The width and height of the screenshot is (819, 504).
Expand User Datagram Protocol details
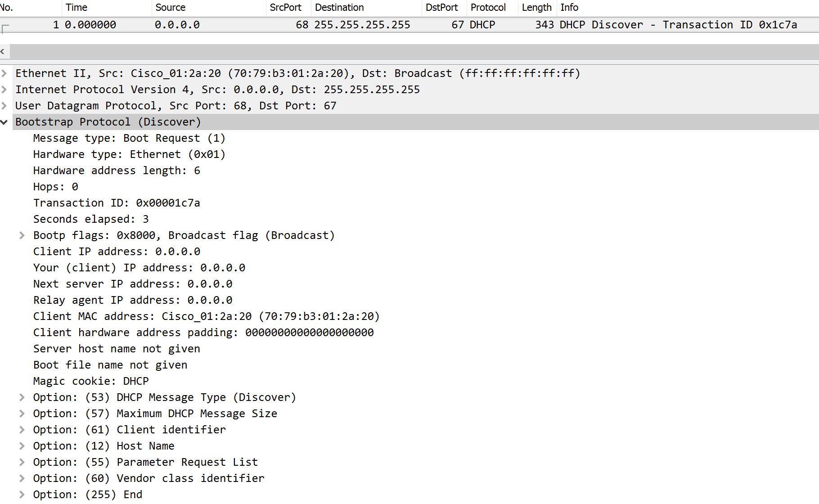tap(4, 105)
